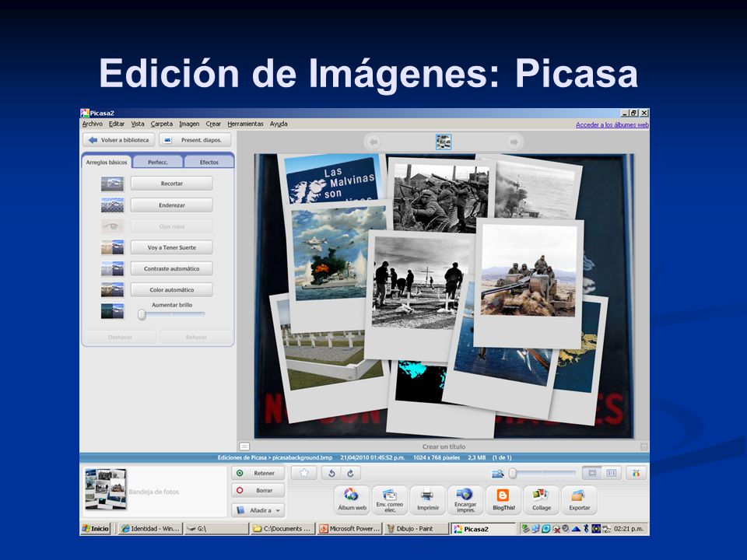Click the Enderezar thumbnail icon
This screenshot has height=560, width=747.
point(112,205)
